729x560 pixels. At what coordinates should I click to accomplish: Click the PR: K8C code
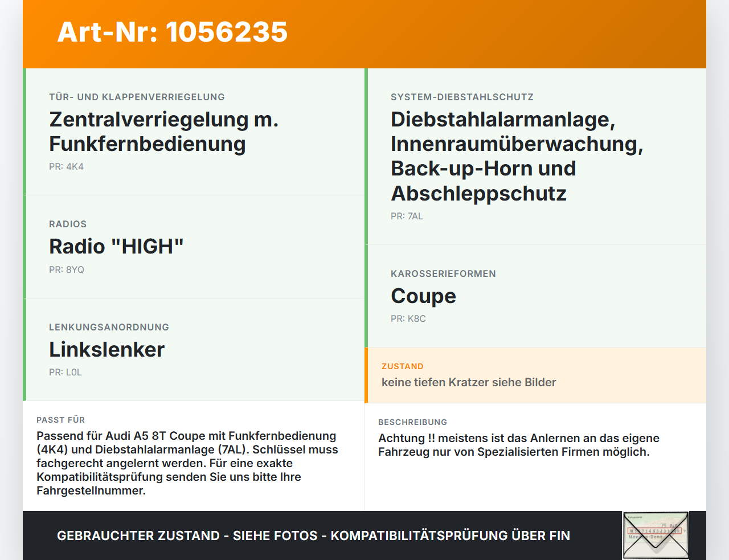coord(408,319)
